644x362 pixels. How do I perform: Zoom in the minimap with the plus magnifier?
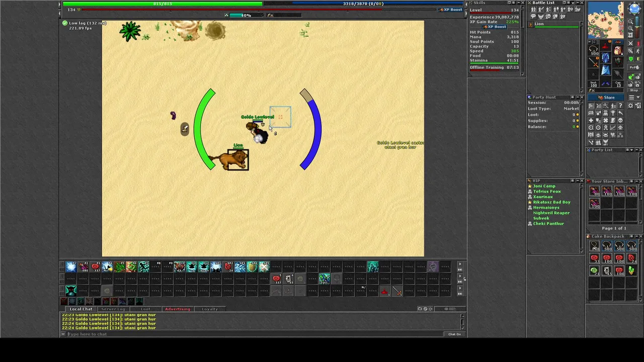[x=630, y=29]
